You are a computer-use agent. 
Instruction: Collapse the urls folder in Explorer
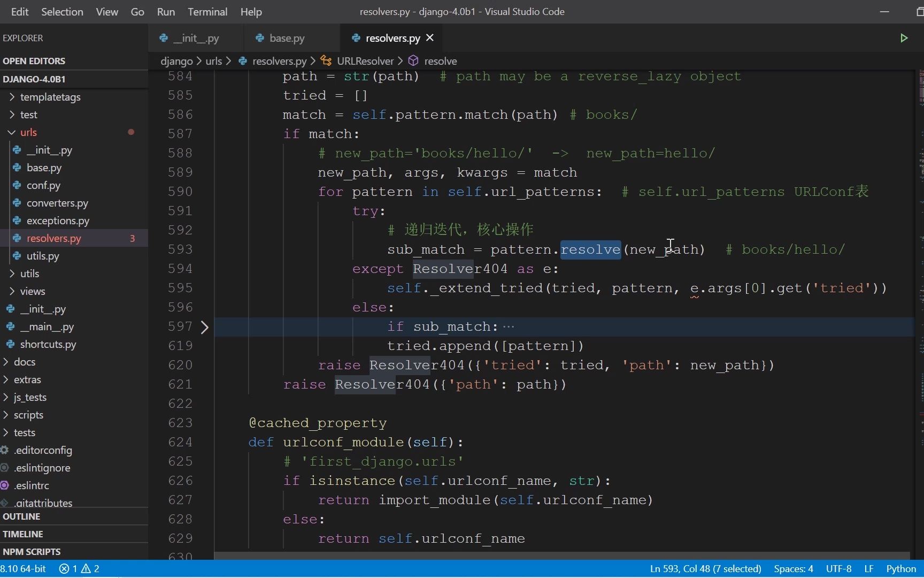[11, 132]
